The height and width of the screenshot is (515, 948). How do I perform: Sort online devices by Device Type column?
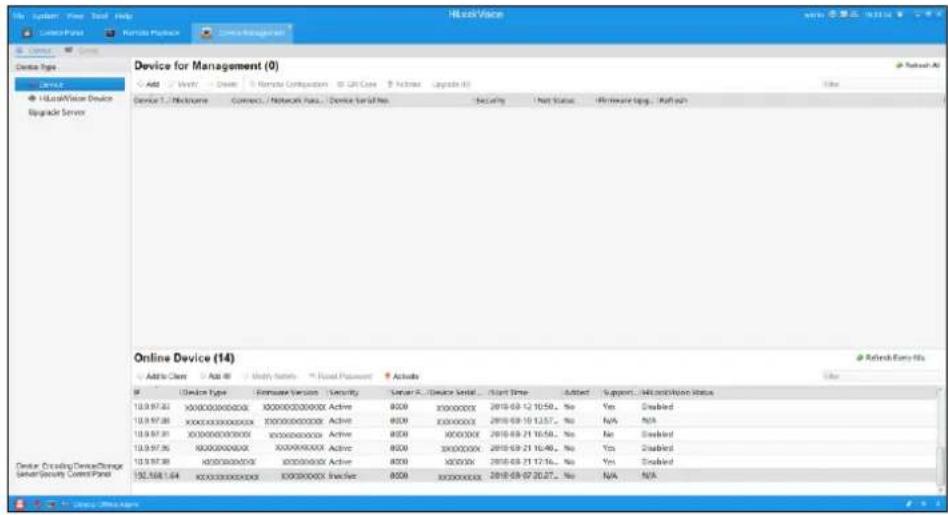[204, 392]
